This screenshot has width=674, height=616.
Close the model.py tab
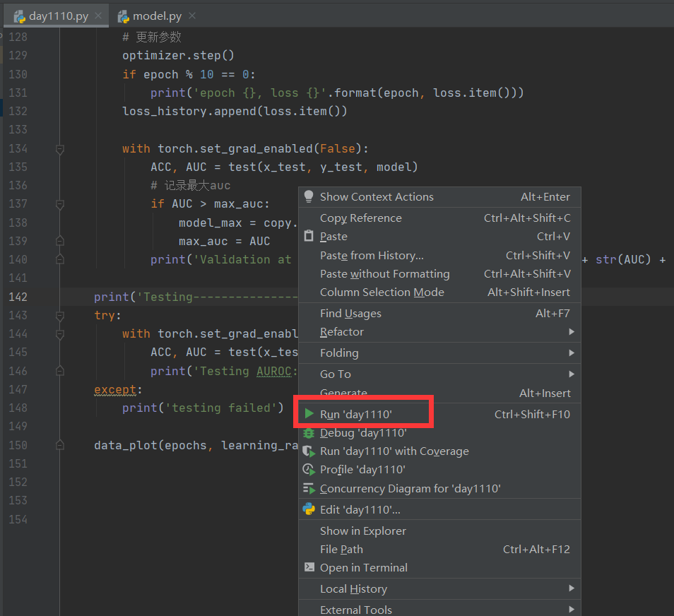[192, 16]
